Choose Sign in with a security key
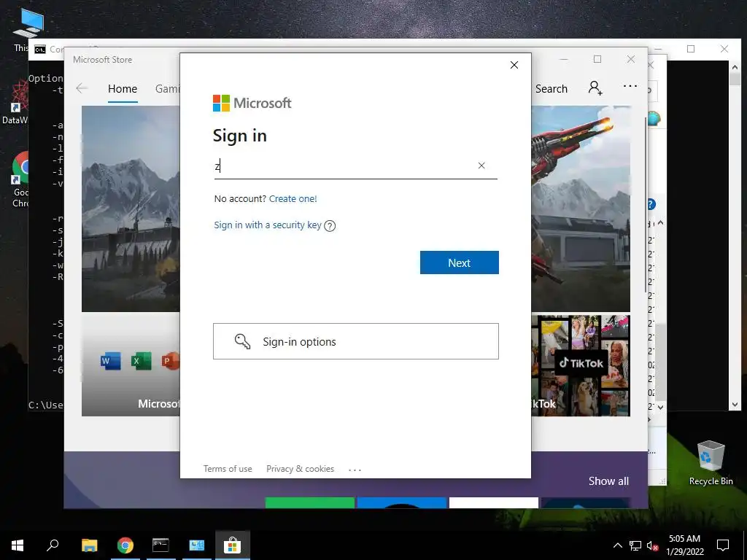 268,225
